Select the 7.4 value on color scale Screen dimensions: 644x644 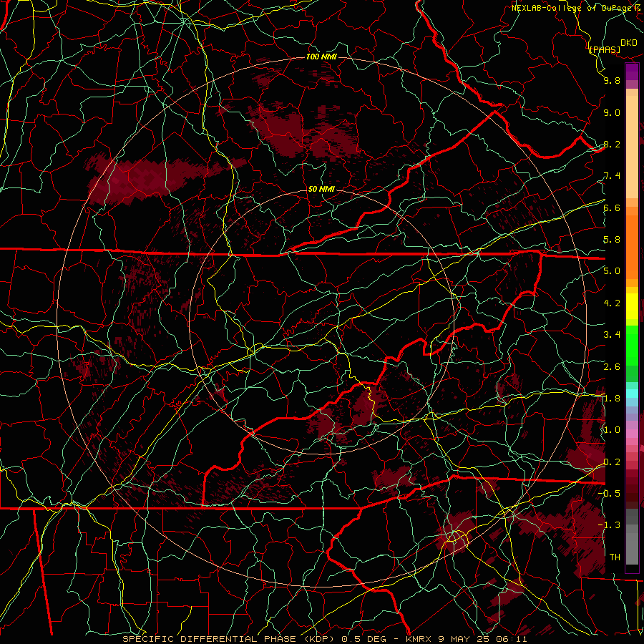click(612, 176)
